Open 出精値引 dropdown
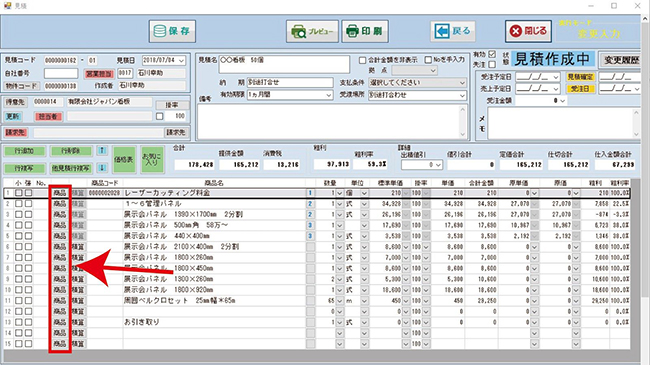650x365 pixels. pos(438,165)
